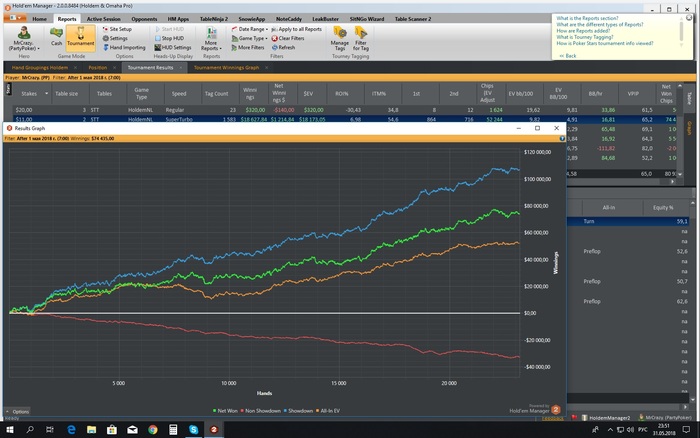Refresh the report data
700x438 pixels.
coord(283,47)
